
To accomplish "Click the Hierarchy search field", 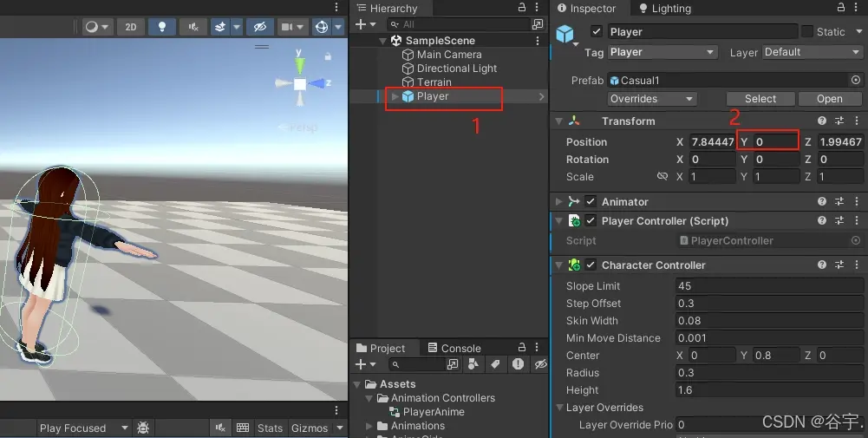I will [459, 24].
